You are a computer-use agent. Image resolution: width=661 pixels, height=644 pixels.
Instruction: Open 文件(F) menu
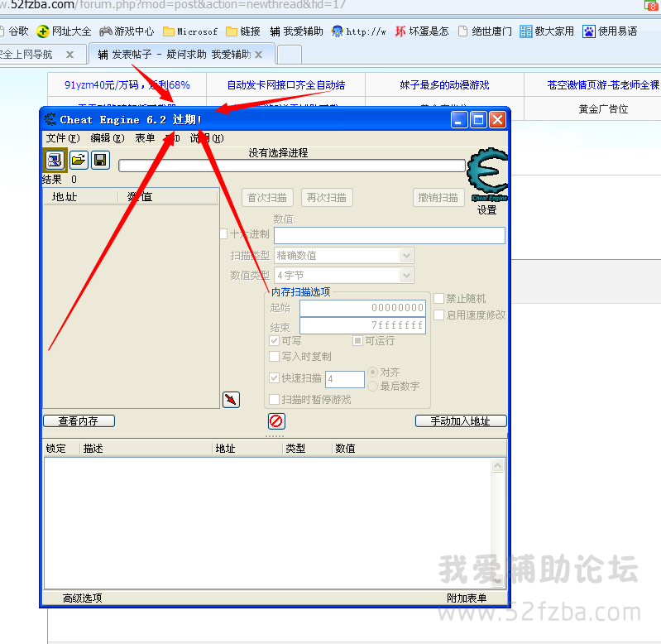tap(62, 138)
